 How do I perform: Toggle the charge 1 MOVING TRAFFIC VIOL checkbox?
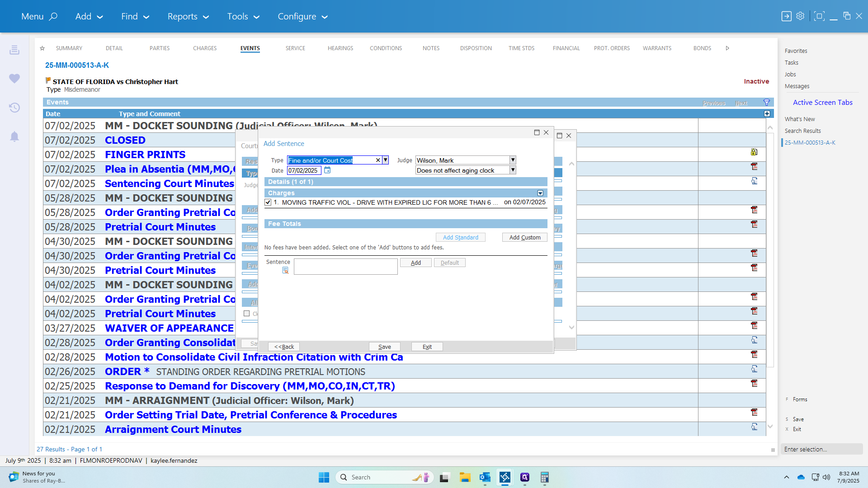[268, 202]
